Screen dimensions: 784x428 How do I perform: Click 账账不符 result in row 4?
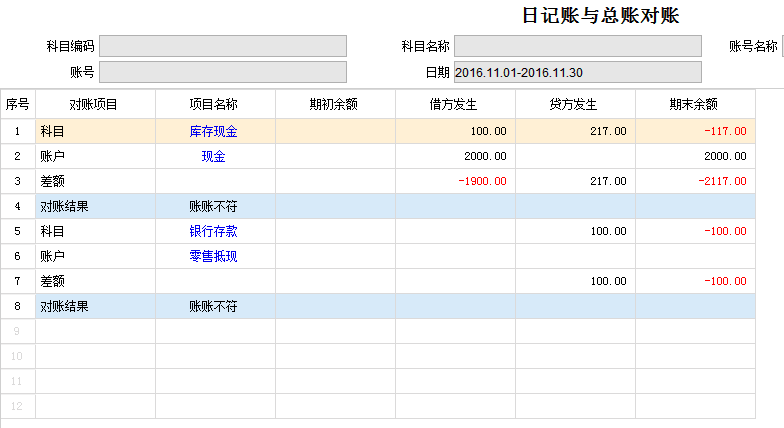(x=213, y=206)
